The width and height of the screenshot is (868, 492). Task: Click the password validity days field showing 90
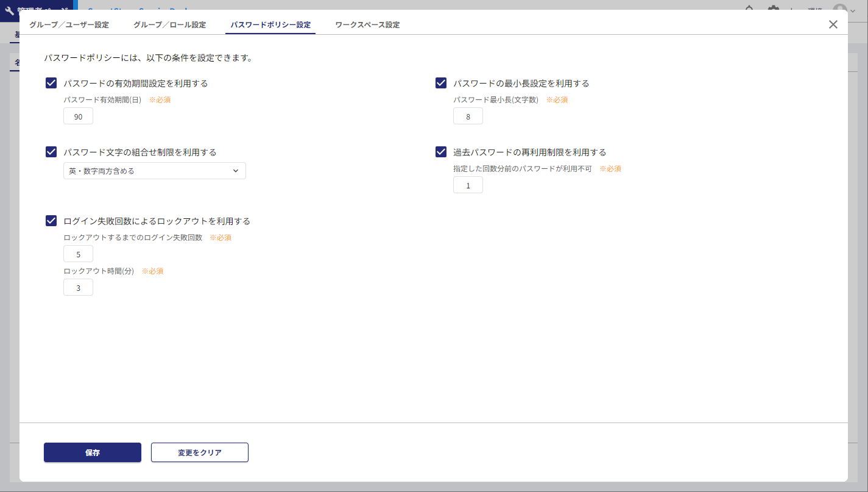78,116
